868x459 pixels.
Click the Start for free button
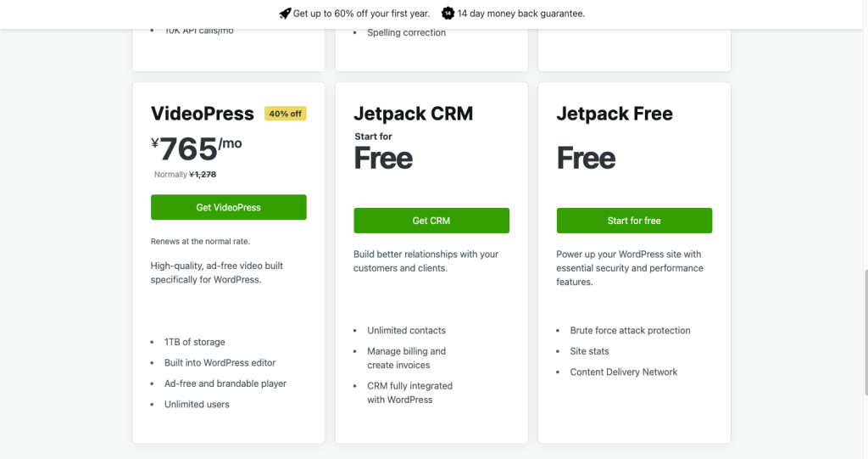pyautogui.click(x=634, y=221)
